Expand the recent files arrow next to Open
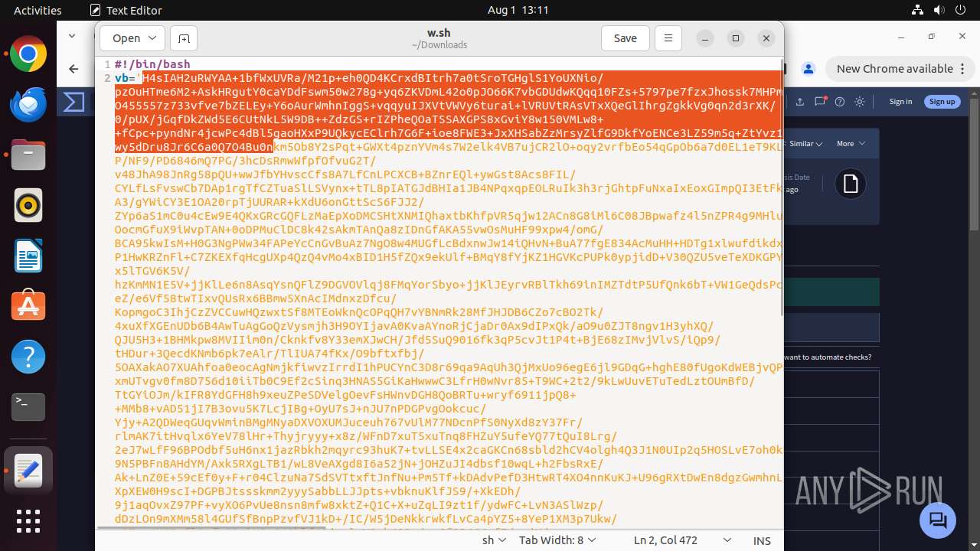The image size is (980, 551). pyautogui.click(x=153, y=38)
